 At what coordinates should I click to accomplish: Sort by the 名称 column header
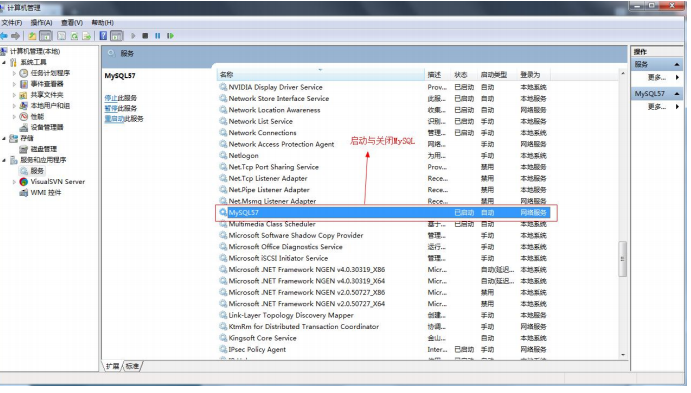coord(321,75)
